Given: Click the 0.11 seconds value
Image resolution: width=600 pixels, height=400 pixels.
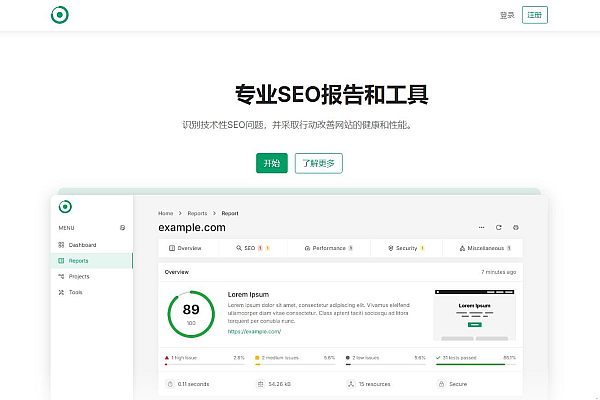Looking at the screenshot, I should [193, 384].
